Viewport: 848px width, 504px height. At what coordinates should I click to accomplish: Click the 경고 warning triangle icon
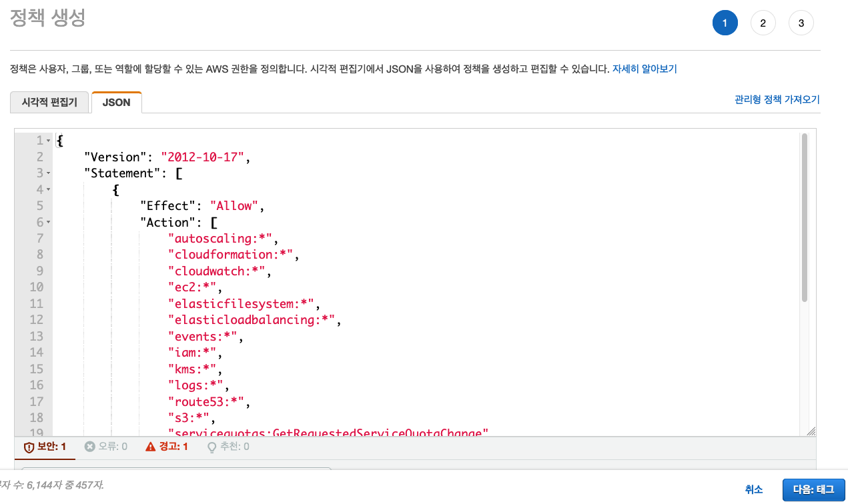[151, 446]
